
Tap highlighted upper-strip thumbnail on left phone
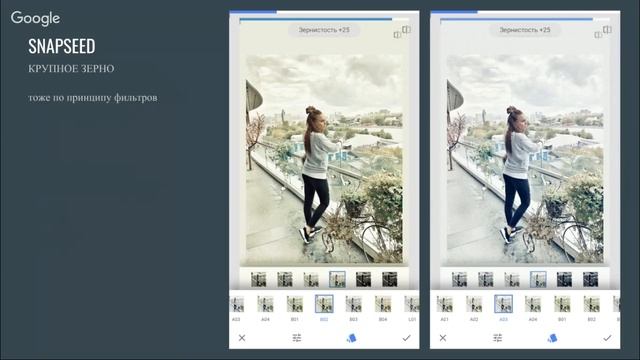337,279
